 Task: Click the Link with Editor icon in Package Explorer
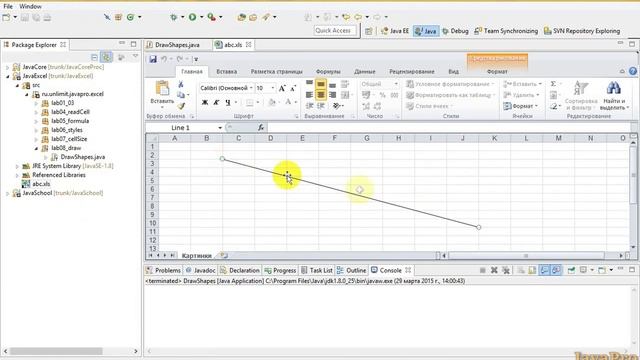[x=107, y=57]
